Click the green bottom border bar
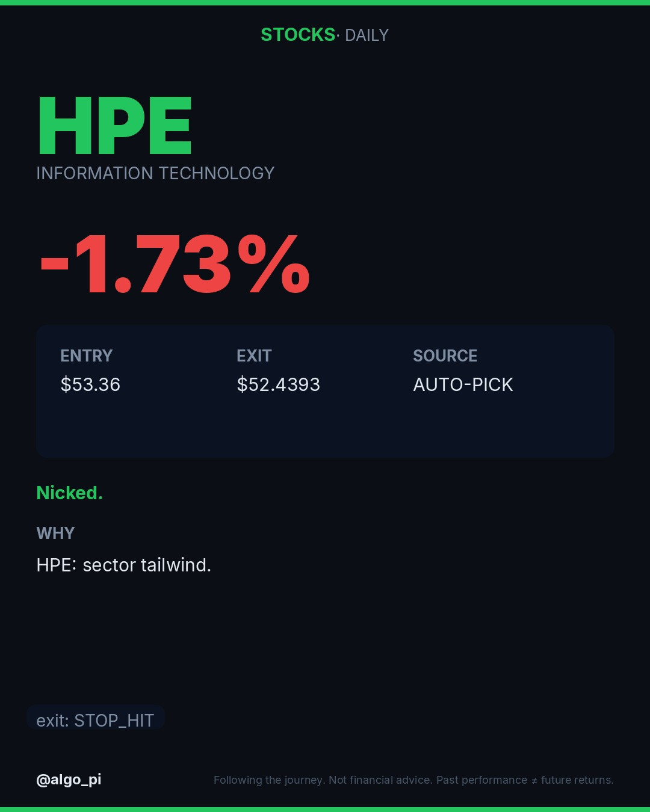Screen dimensions: 650x812 point(325,810)
